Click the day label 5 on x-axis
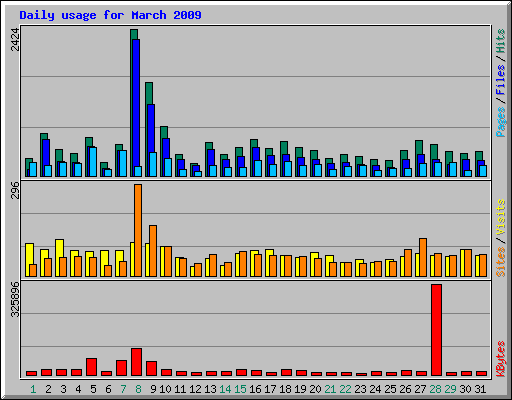512x400 pixels. pos(93,389)
